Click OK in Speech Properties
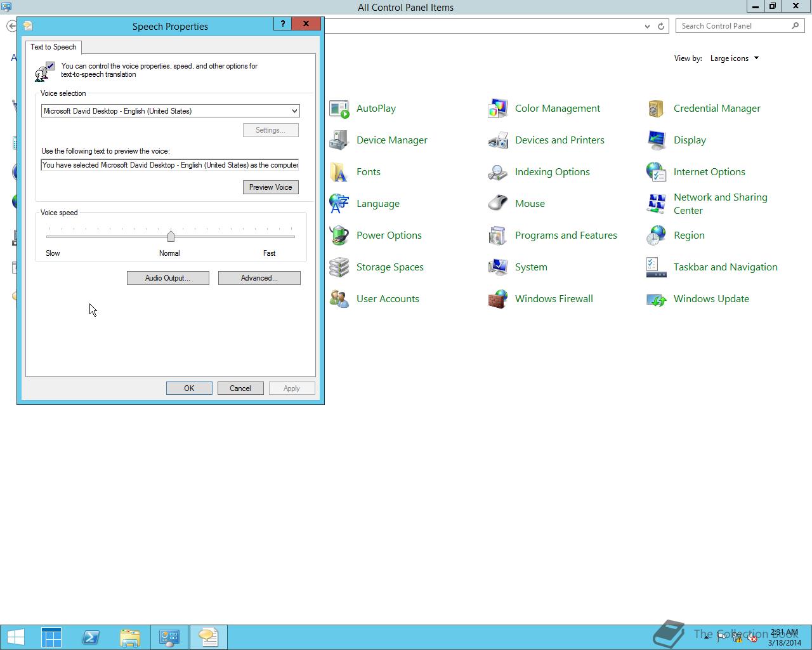Screen dimensions: 812x650 (x=189, y=388)
